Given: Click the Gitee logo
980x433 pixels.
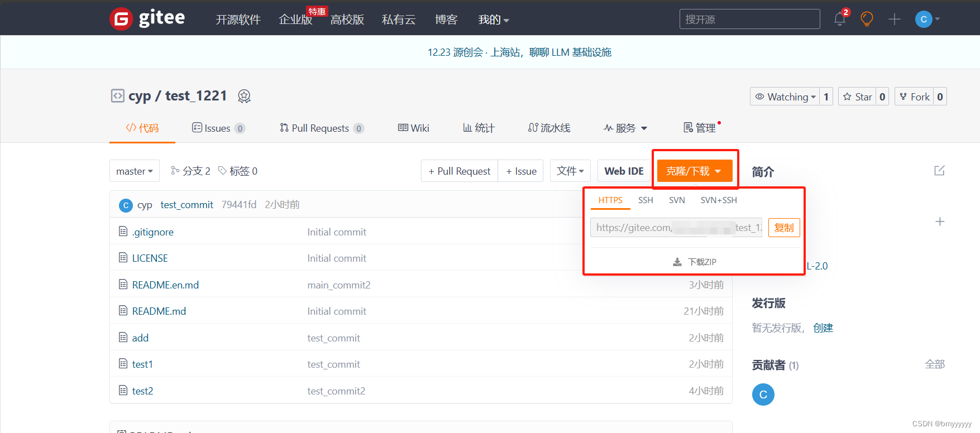Looking at the screenshot, I should [147, 19].
